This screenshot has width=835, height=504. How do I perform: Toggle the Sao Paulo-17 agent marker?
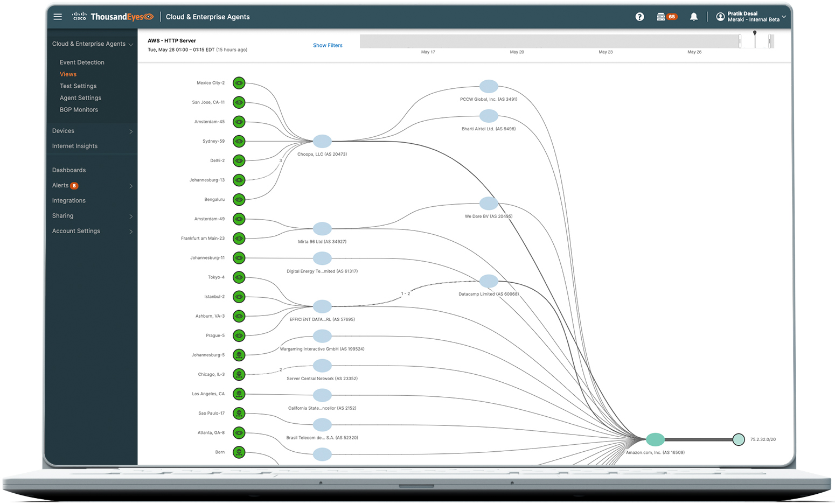coord(239,413)
